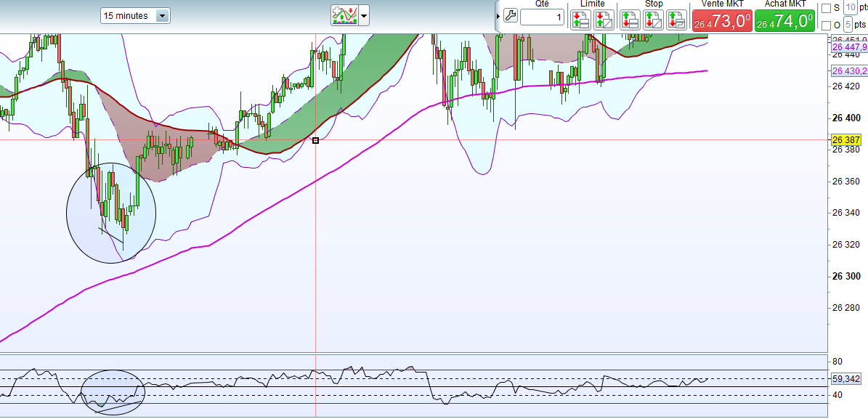Click the crosshair square marker on the chart

click(x=315, y=141)
